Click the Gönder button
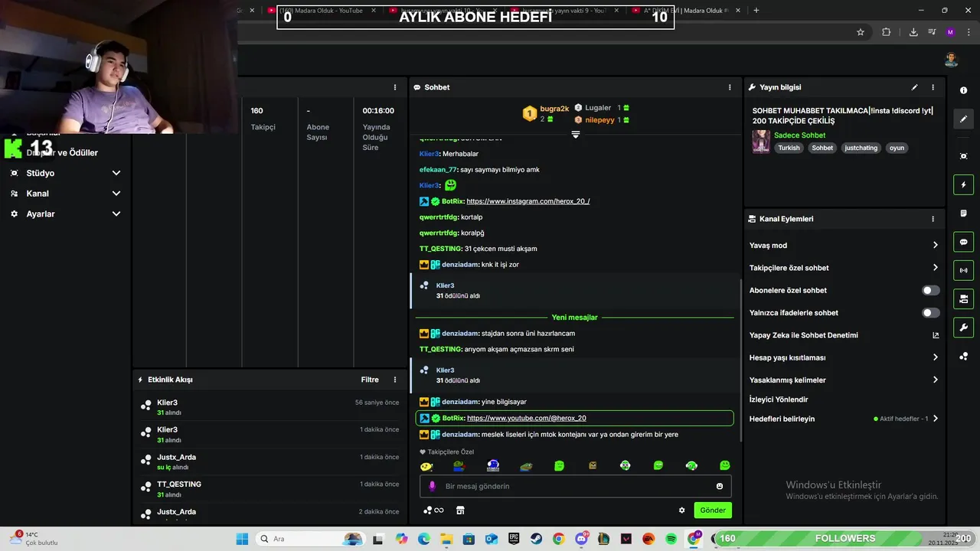980x551 pixels. pyautogui.click(x=713, y=510)
